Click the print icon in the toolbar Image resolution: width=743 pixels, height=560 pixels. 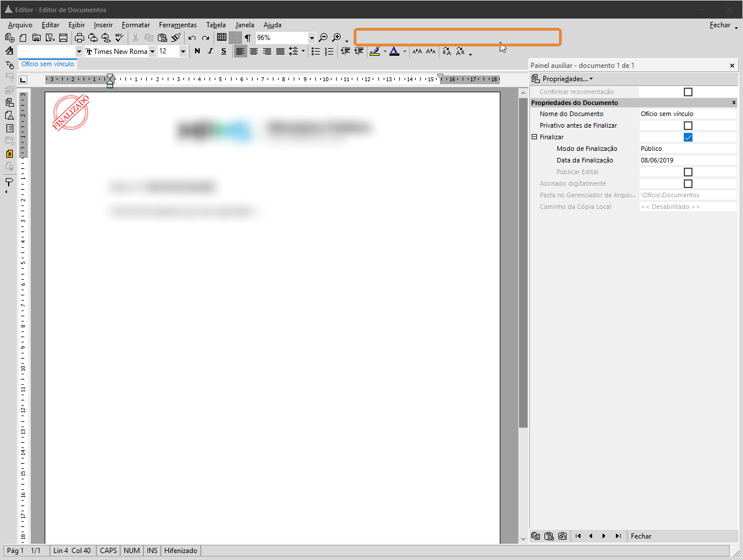coord(80,38)
